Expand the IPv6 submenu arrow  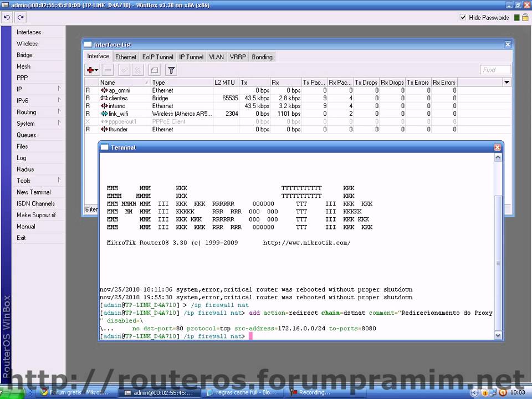click(59, 100)
